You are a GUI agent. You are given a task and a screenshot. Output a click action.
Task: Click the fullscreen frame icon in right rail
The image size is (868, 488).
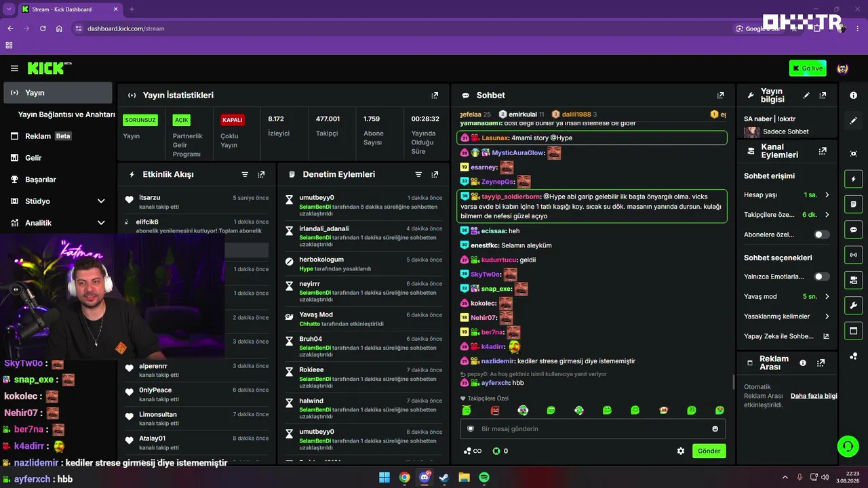click(x=853, y=154)
